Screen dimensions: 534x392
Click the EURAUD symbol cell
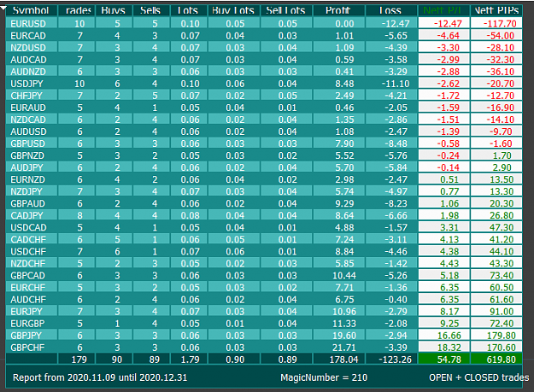pos(32,108)
